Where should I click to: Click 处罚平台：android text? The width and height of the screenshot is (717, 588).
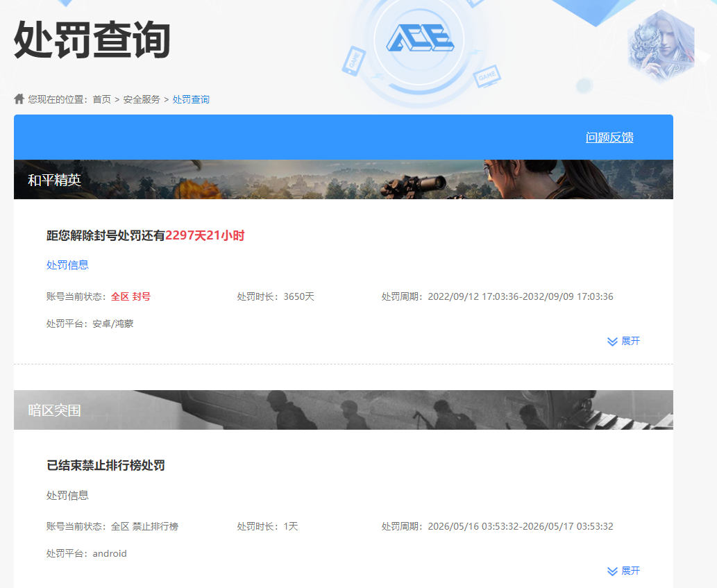pos(87,554)
